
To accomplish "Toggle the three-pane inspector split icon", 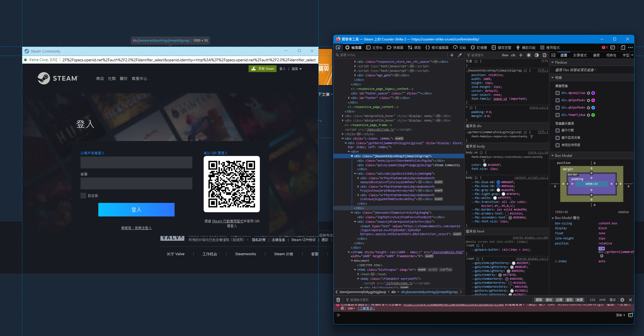I will click(x=553, y=55).
